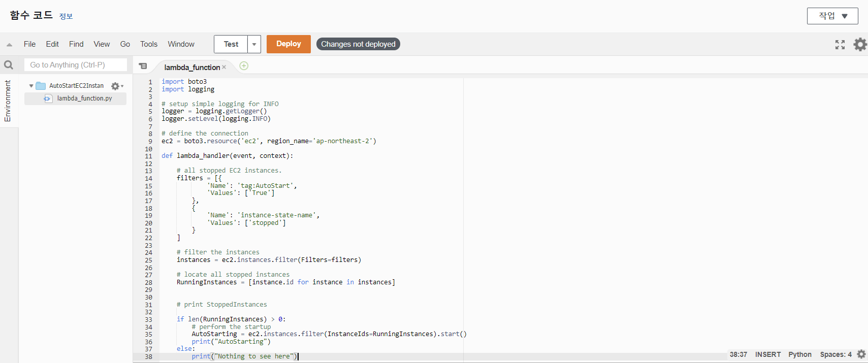Click the 'import boto3' line
Image resolution: width=868 pixels, height=363 pixels.
pyautogui.click(x=184, y=82)
